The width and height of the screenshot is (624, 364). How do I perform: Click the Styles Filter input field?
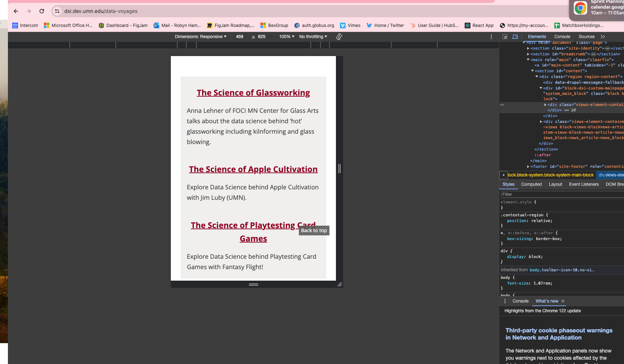(561, 194)
